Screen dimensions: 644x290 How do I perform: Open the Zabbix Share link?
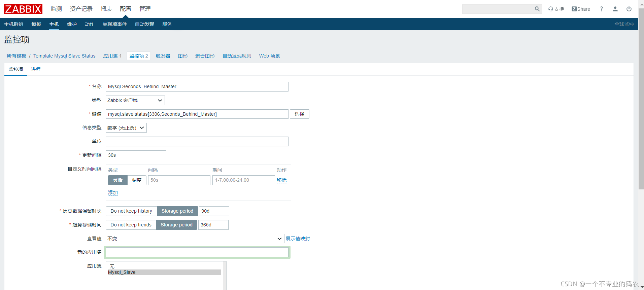coord(581,9)
